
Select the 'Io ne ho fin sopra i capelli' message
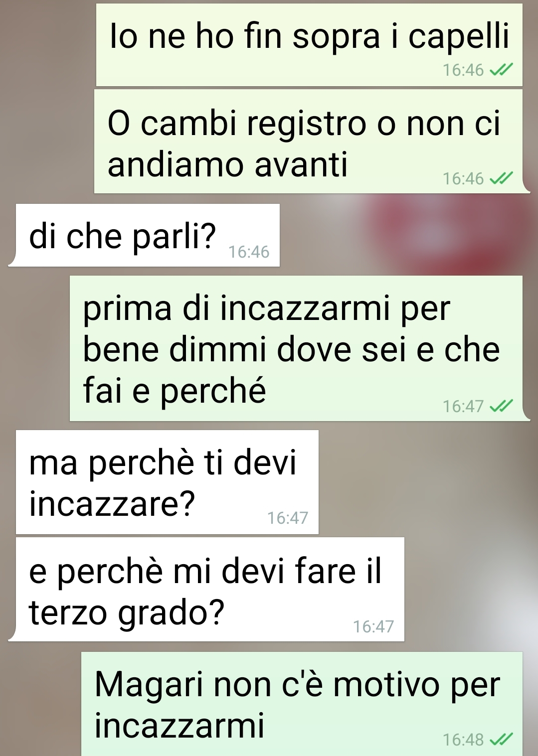(x=309, y=45)
